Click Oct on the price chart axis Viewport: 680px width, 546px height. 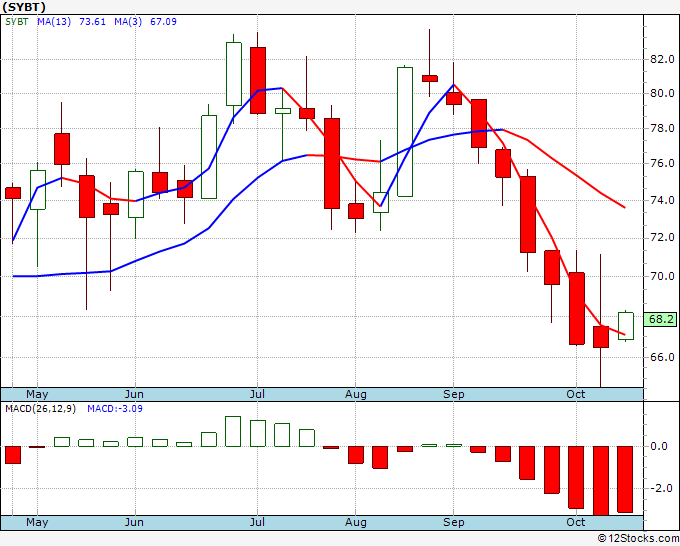[575, 394]
